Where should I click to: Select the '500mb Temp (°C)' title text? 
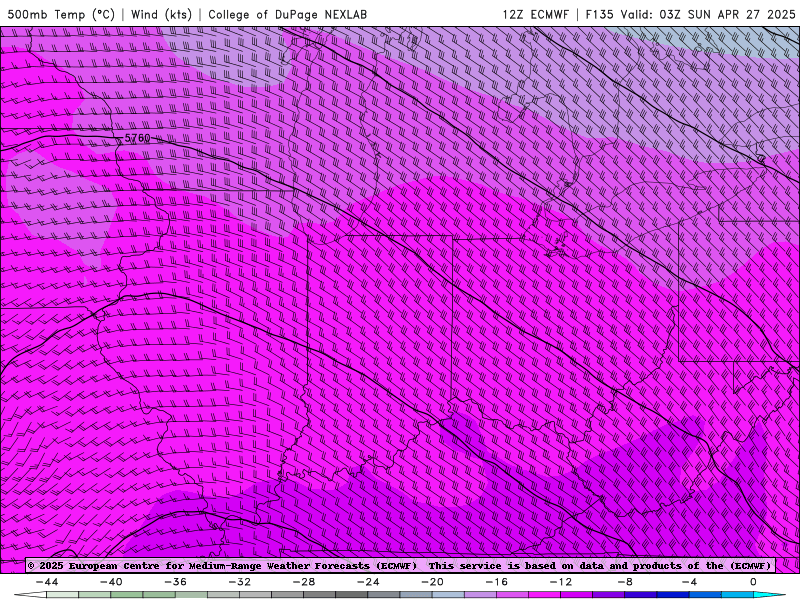(x=61, y=14)
